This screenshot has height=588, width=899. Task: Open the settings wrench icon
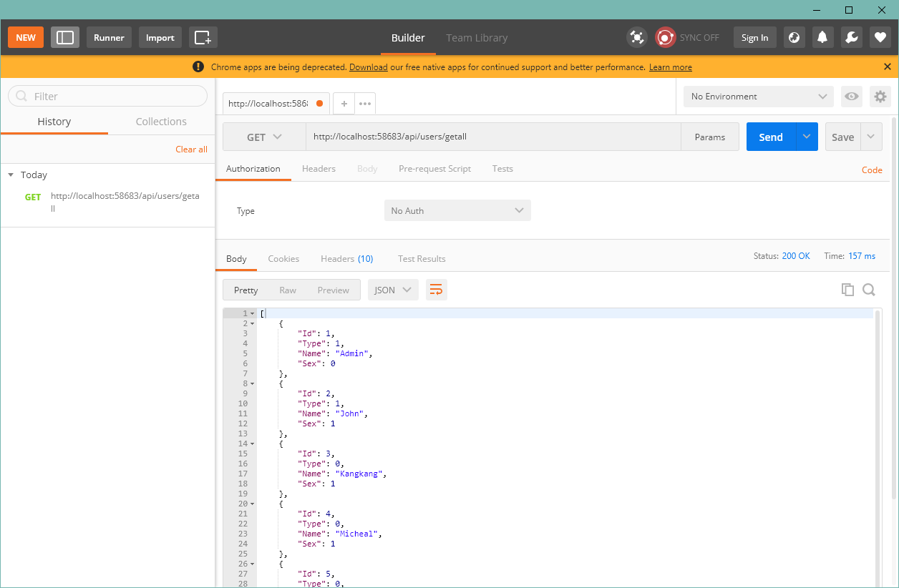pyautogui.click(x=852, y=38)
